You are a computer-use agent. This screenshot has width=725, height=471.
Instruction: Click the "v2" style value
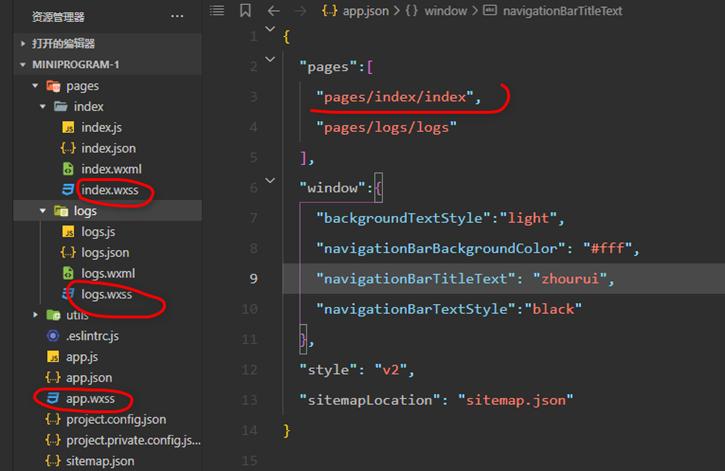pyautogui.click(x=391, y=370)
